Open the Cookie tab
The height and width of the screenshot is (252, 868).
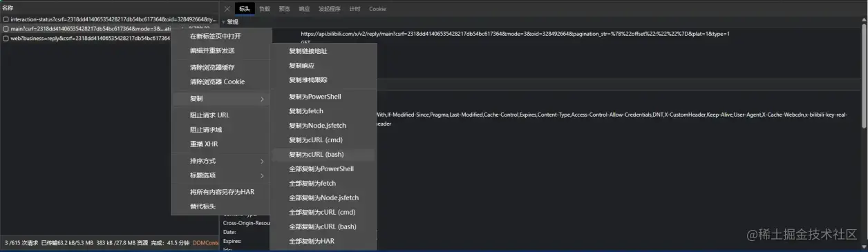(x=377, y=9)
